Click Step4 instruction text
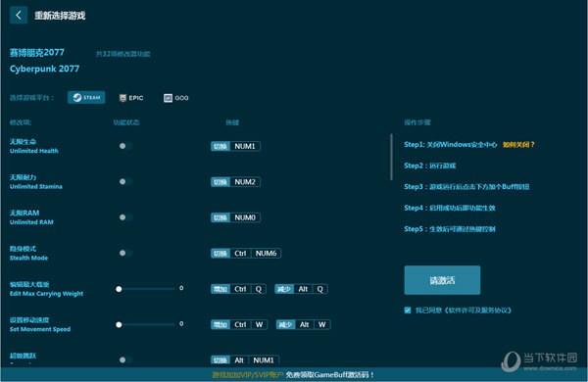 click(450, 208)
